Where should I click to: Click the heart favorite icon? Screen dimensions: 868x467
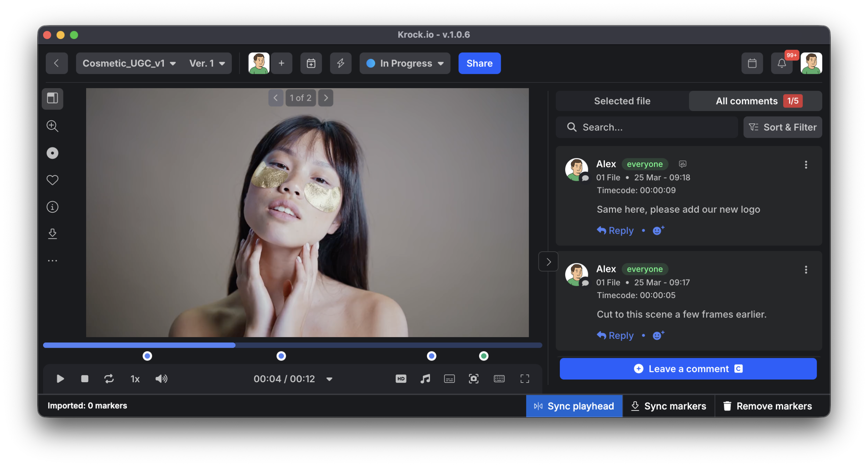pos(52,180)
